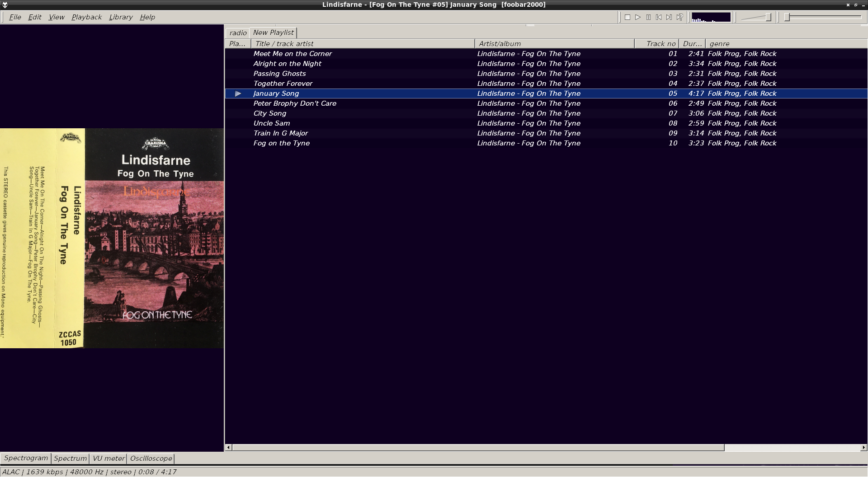Select track Alright on the Night
Viewport: 868px width, 477px height.
click(546, 64)
